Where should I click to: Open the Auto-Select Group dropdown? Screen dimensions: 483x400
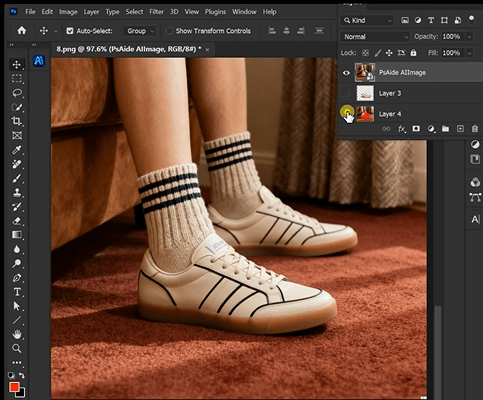click(x=140, y=31)
